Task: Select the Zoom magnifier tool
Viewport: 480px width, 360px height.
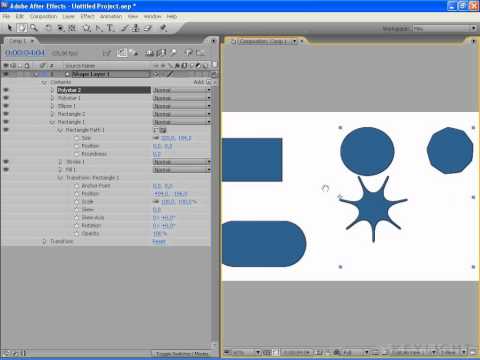Action: (34, 28)
